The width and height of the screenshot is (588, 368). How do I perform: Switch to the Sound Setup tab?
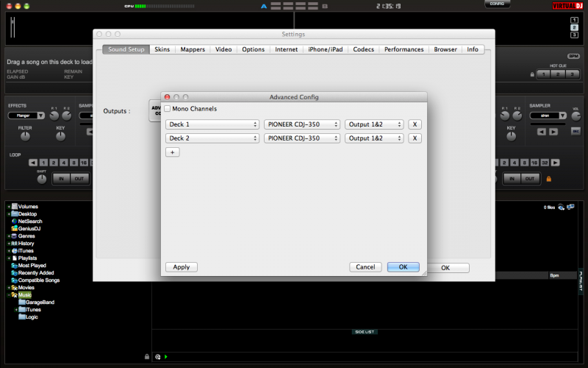coord(126,49)
